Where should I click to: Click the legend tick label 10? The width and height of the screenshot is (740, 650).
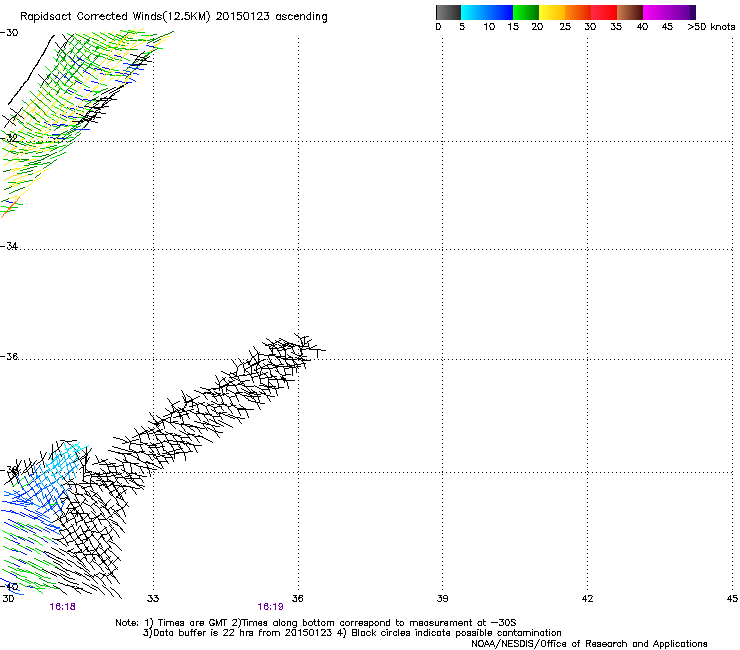point(489,27)
